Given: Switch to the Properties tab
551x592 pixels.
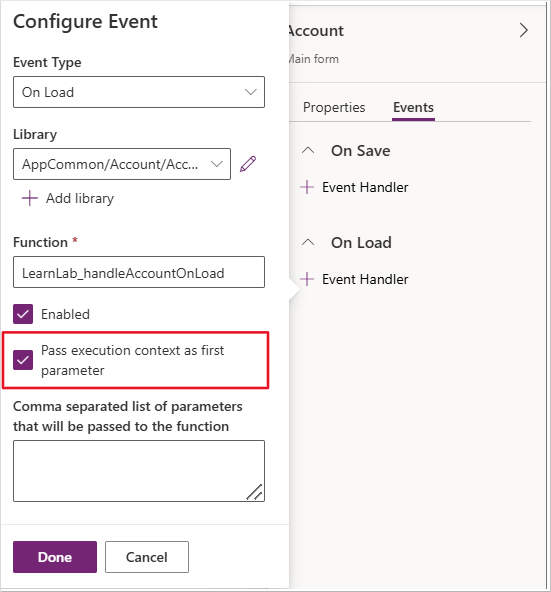Looking at the screenshot, I should (x=334, y=108).
